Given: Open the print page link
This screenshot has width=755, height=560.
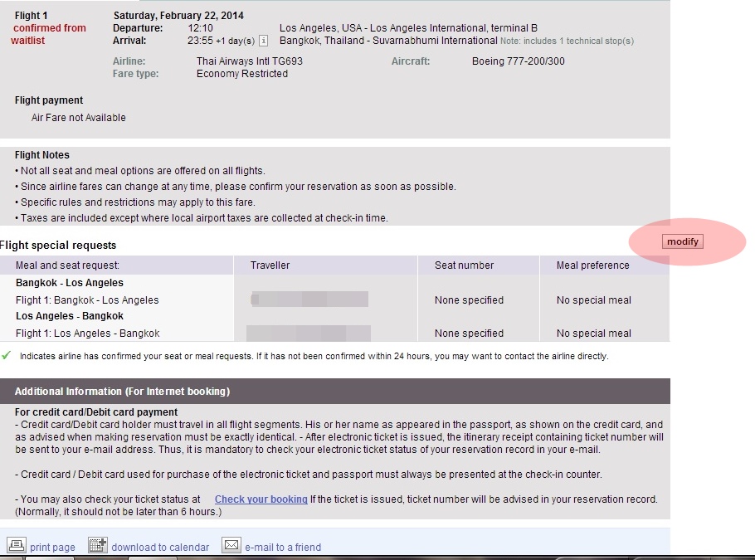Looking at the screenshot, I should pyautogui.click(x=52, y=548).
